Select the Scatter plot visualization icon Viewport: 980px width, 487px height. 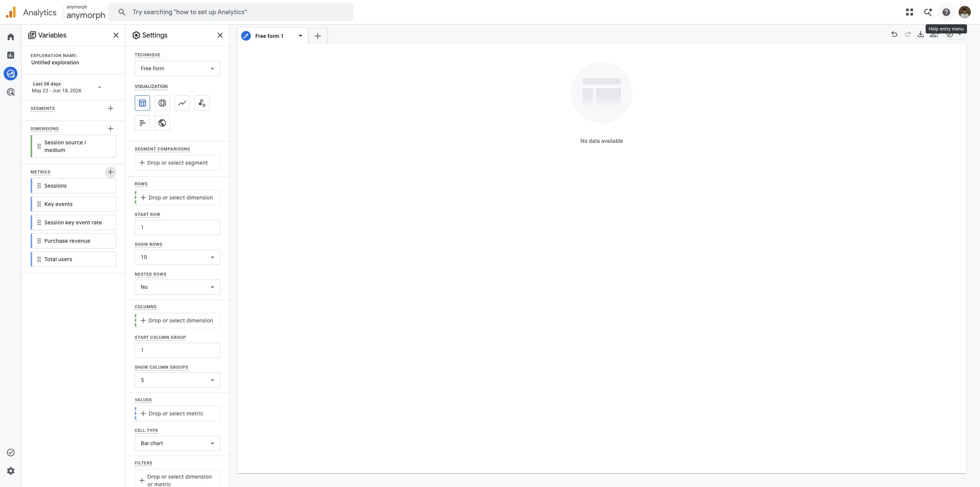coord(202,103)
